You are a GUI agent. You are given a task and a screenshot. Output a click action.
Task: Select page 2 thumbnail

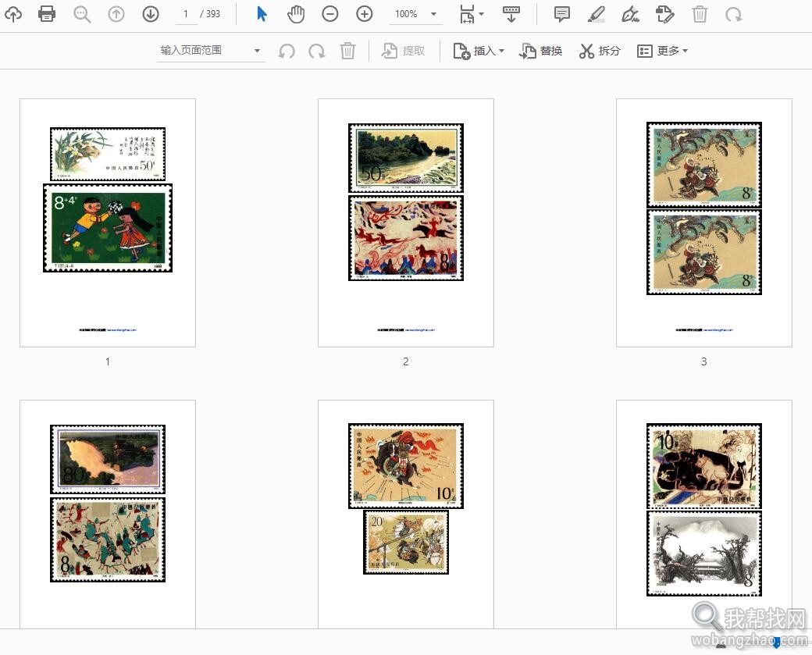coord(406,222)
